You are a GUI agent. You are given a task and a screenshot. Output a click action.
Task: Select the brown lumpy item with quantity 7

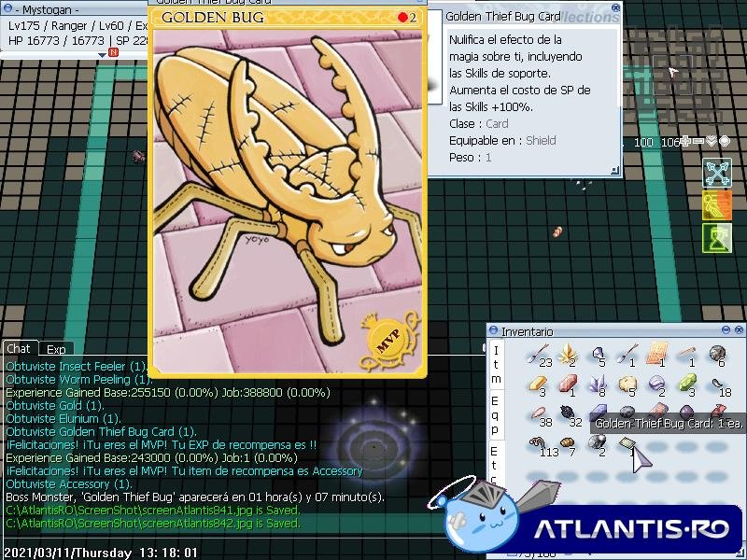567,444
